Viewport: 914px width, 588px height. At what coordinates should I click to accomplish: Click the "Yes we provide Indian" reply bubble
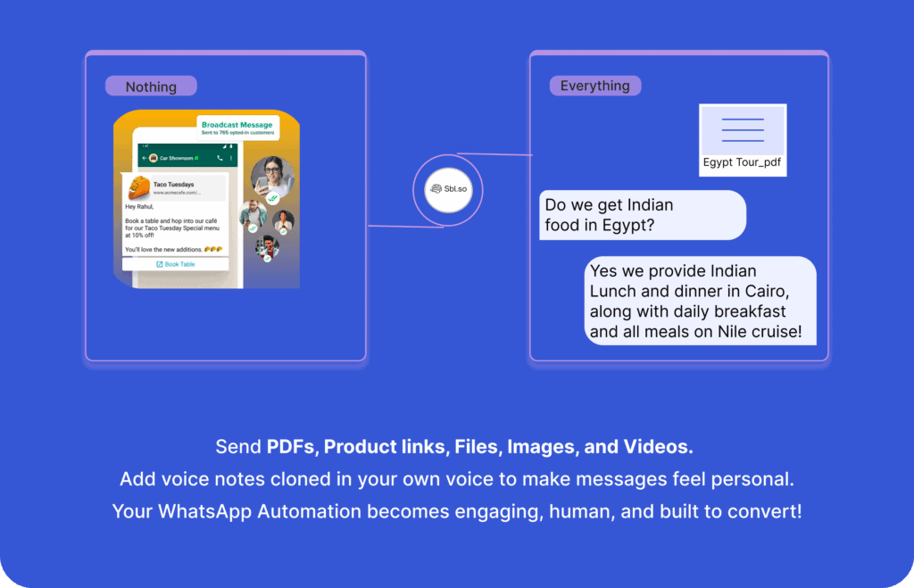[x=701, y=302]
